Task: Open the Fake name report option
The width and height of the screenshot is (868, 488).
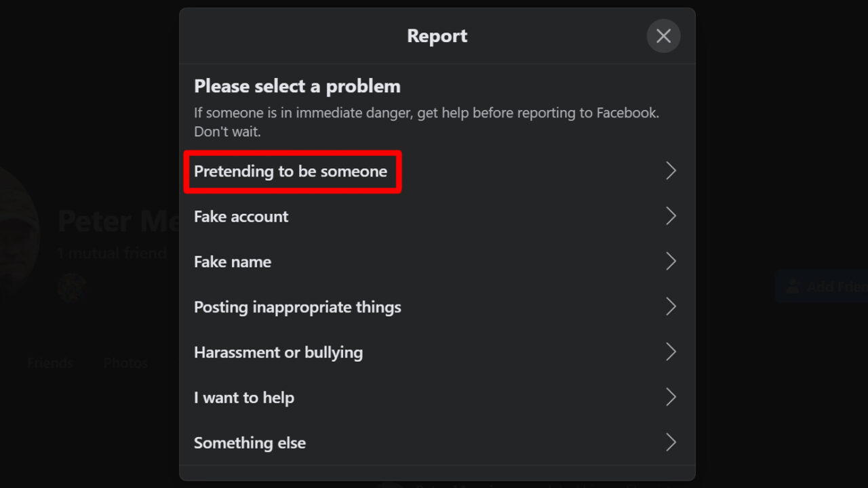Action: pyautogui.click(x=233, y=261)
